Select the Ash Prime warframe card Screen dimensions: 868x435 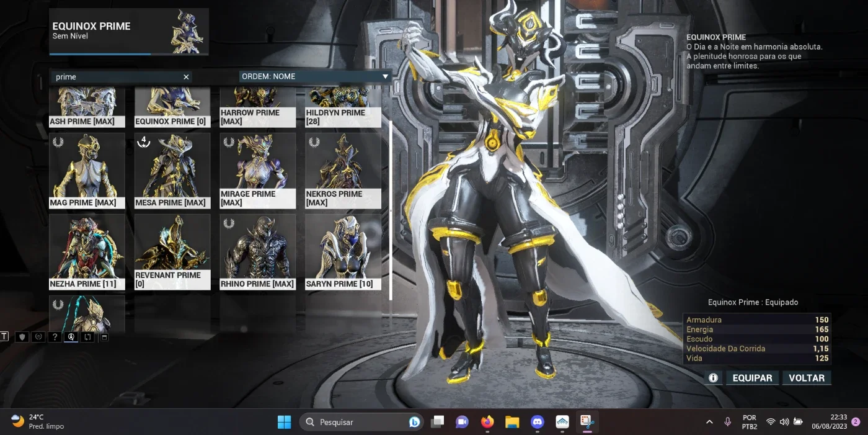(87, 109)
